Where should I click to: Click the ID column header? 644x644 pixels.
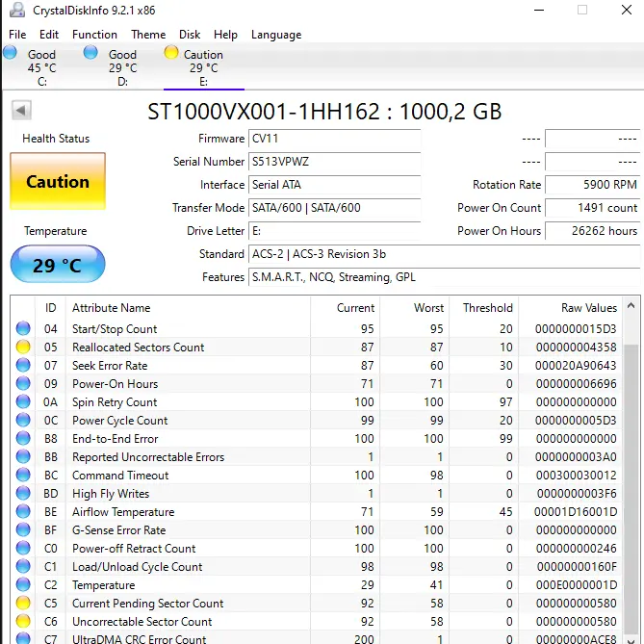(50, 308)
